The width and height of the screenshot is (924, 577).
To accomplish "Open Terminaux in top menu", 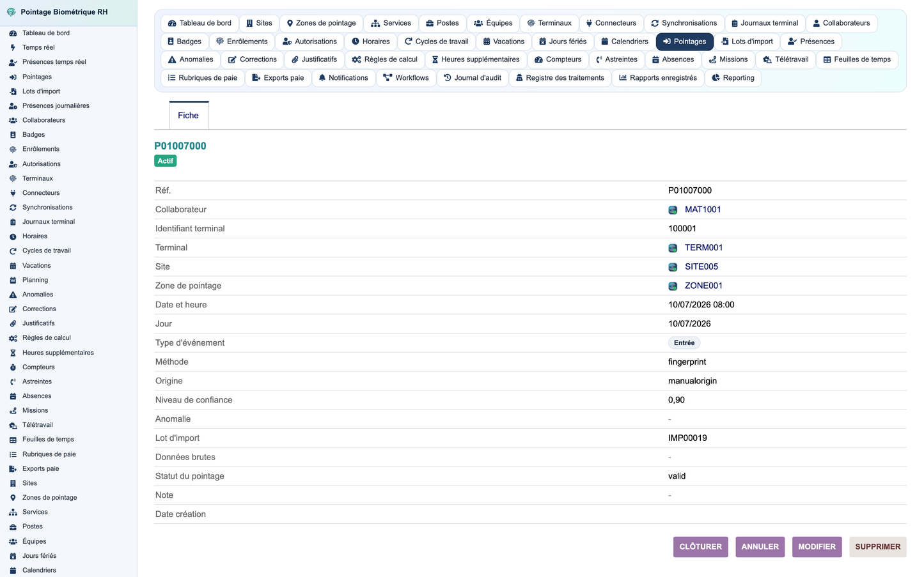I will pyautogui.click(x=549, y=23).
